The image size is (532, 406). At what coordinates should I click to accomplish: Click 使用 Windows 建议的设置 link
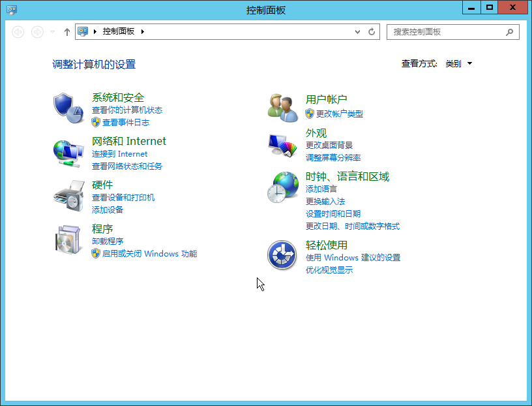pos(353,258)
